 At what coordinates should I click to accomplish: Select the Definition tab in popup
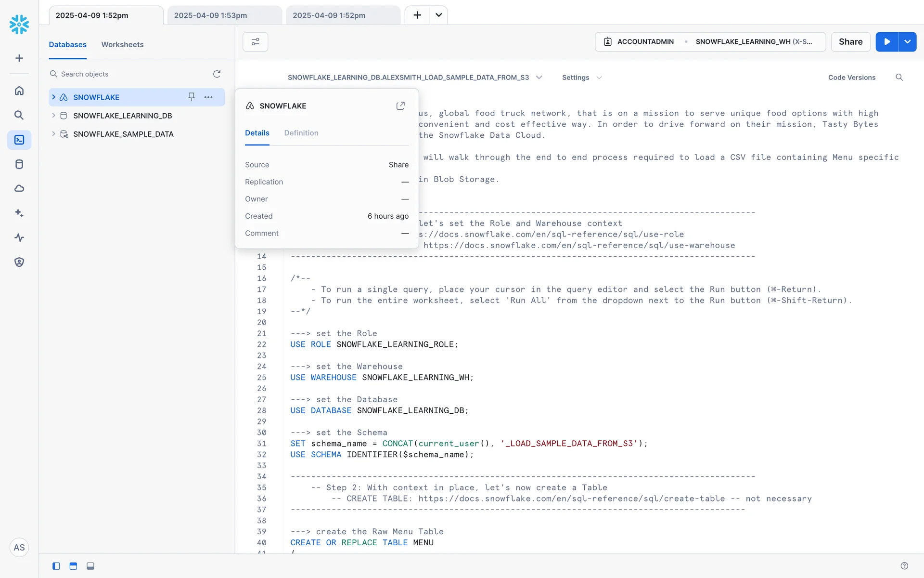pos(301,133)
